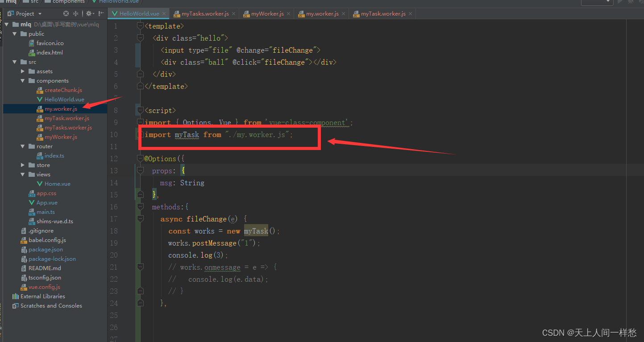
Task: Click the Collapse All icon in Project toolbar
Action: [75, 14]
